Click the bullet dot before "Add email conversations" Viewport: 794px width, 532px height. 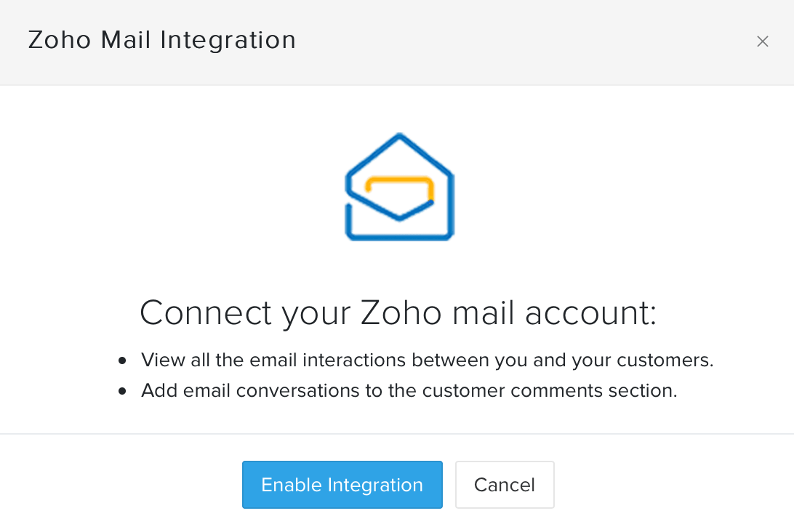[123, 391]
